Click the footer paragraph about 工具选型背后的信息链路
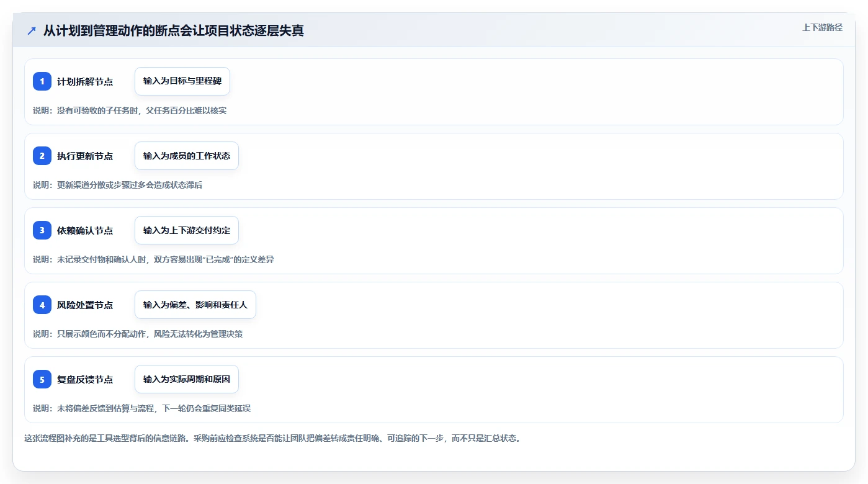 point(272,438)
